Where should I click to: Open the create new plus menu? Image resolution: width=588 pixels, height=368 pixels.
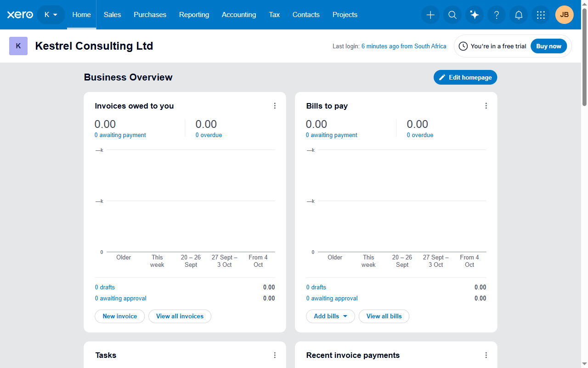[430, 15]
